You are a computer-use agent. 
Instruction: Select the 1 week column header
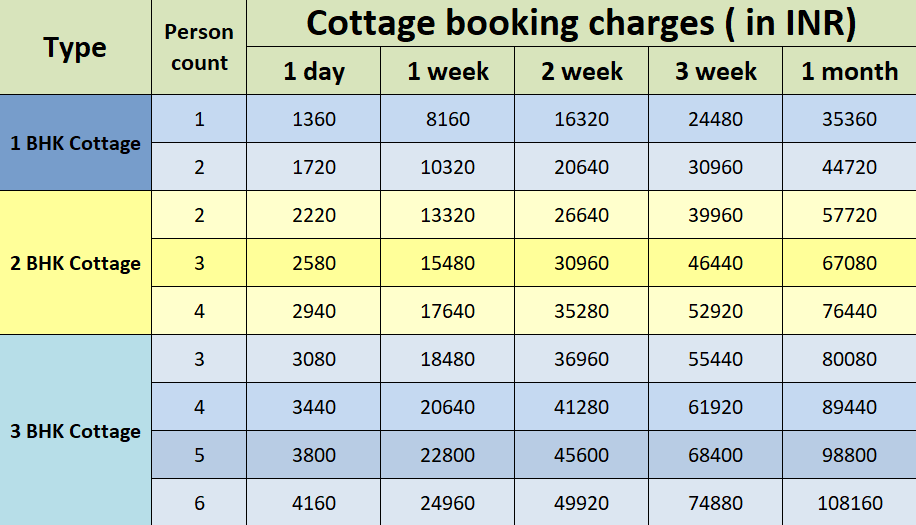click(x=448, y=72)
